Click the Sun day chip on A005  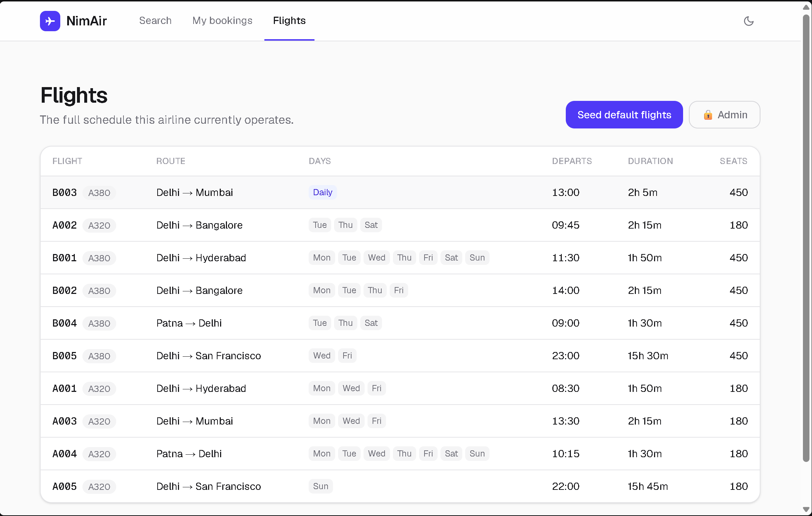click(321, 486)
